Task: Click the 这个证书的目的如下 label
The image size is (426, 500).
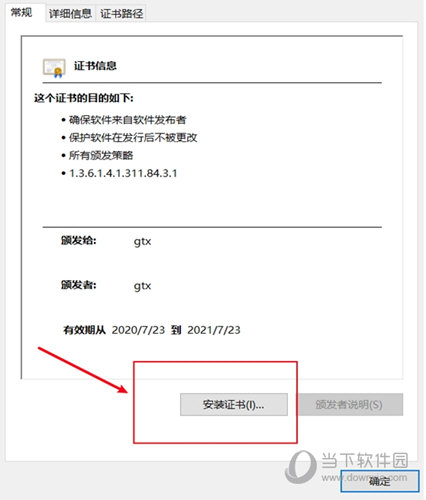Action: (x=84, y=98)
